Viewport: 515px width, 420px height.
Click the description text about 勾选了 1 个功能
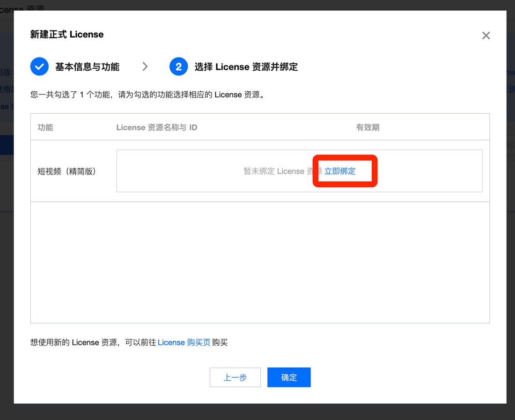pyautogui.click(x=147, y=95)
